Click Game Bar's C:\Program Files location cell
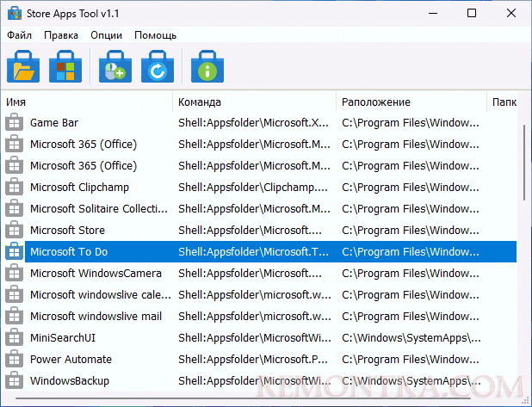Image resolution: width=532 pixels, height=407 pixels. point(411,123)
